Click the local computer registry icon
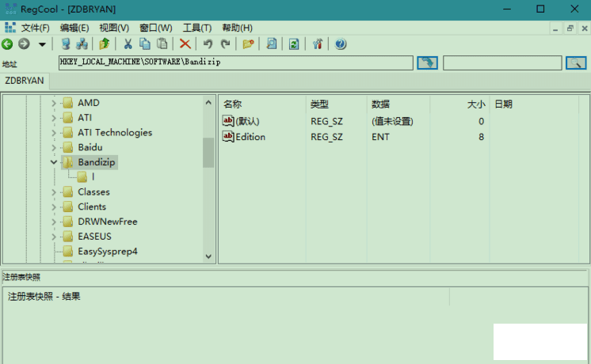 [66, 44]
